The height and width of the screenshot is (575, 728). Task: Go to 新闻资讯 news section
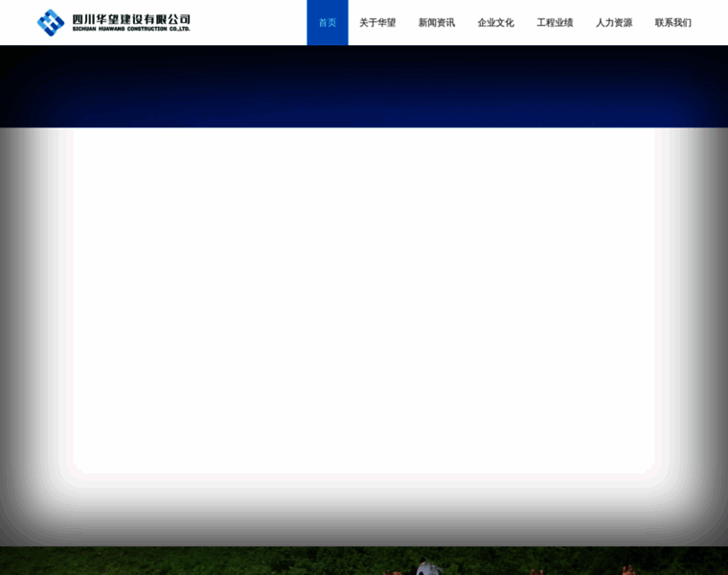coord(437,23)
